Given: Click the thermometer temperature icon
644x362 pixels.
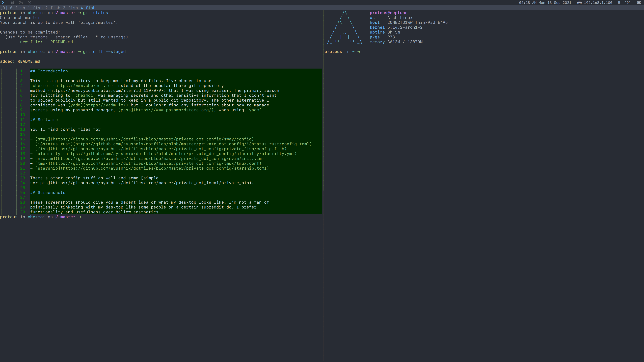Looking at the screenshot, I should tap(619, 3).
